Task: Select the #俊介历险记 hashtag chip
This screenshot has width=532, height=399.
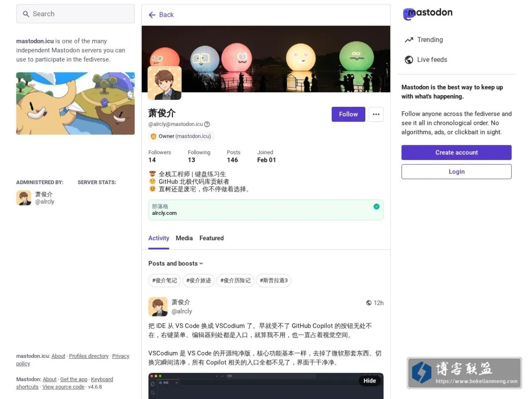Action: pos(235,281)
